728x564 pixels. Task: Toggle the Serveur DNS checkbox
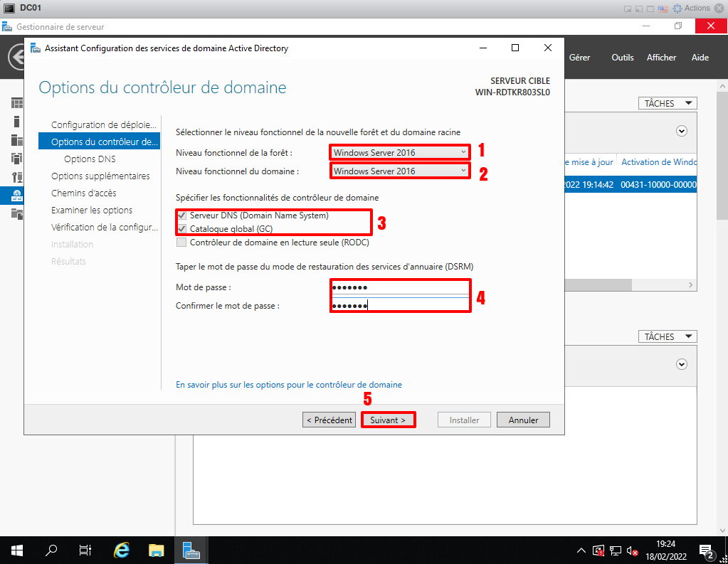pyautogui.click(x=182, y=216)
